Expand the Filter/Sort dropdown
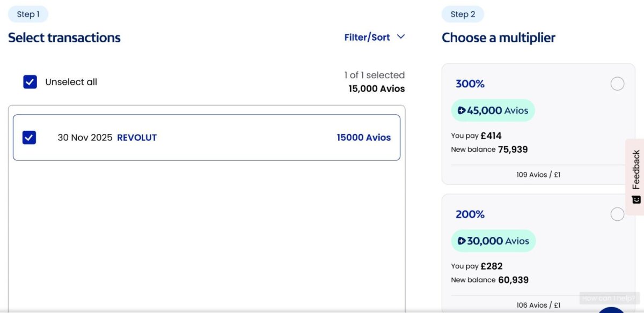 point(368,38)
